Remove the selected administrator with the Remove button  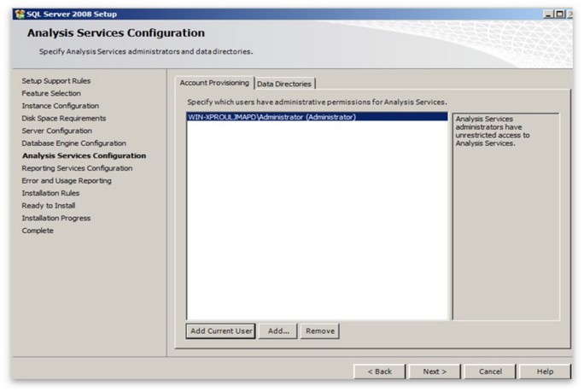coord(320,331)
